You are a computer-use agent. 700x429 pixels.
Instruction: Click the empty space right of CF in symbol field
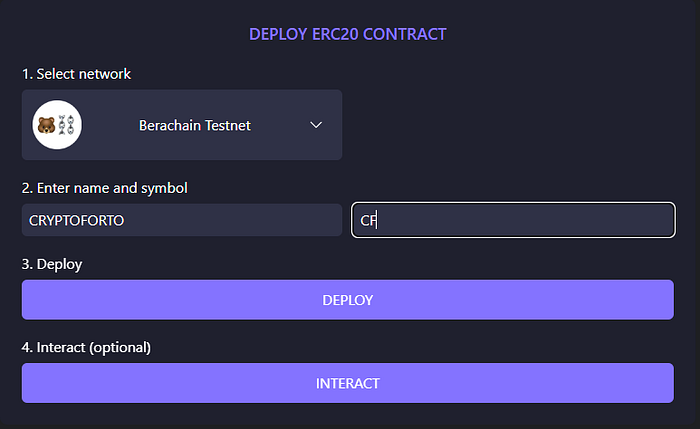point(520,220)
